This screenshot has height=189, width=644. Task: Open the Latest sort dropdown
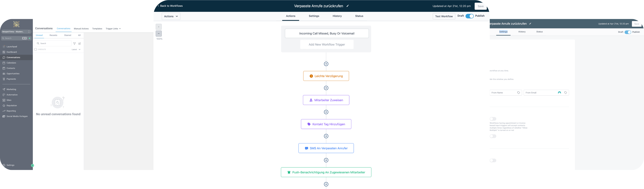[x=76, y=50]
